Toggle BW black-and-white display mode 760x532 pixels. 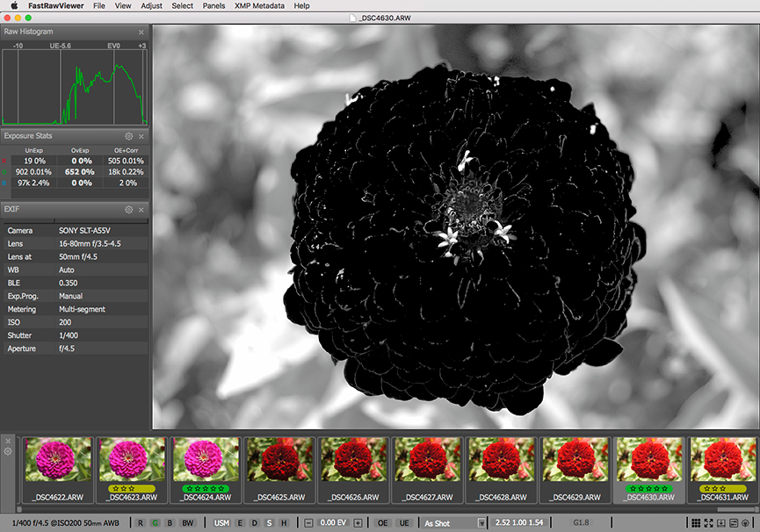187,523
